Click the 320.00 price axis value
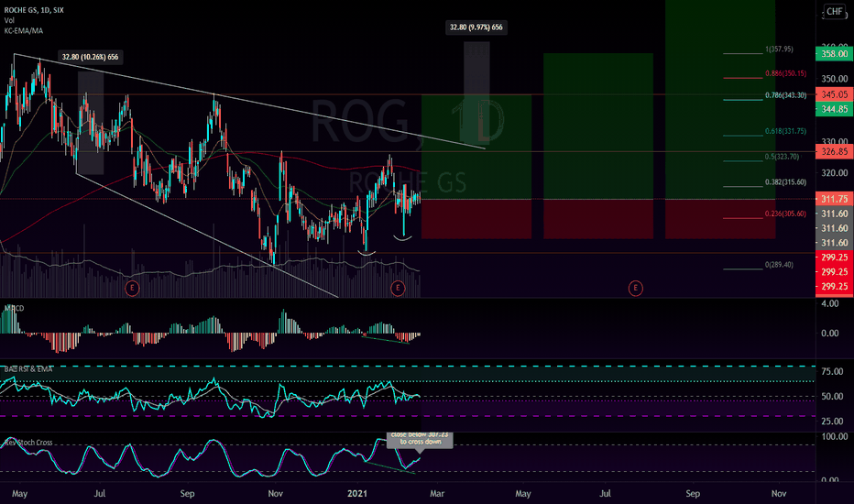The width and height of the screenshot is (854, 504). (x=835, y=172)
